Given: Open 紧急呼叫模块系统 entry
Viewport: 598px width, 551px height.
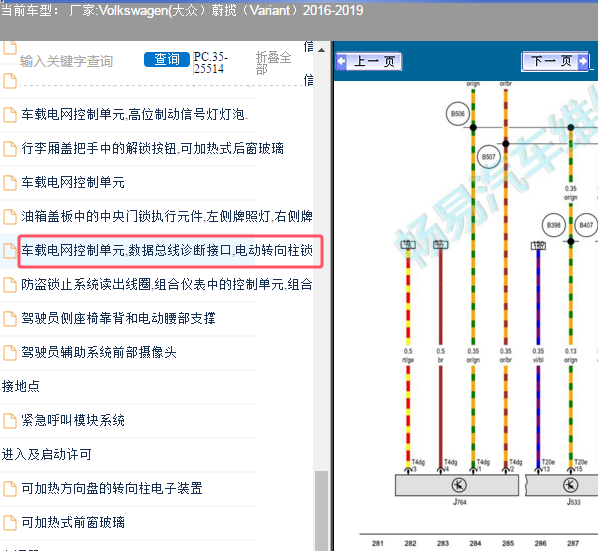Looking at the screenshot, I should coord(73,420).
